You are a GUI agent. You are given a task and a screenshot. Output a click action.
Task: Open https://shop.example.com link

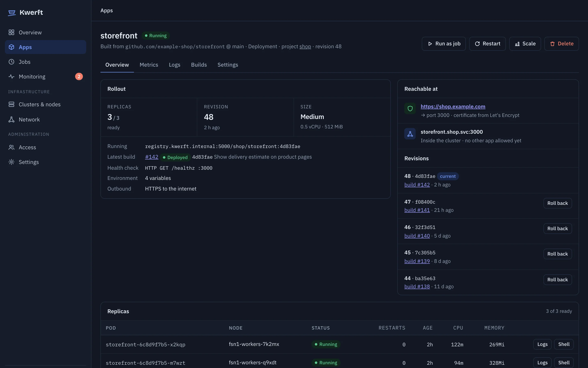(x=453, y=107)
